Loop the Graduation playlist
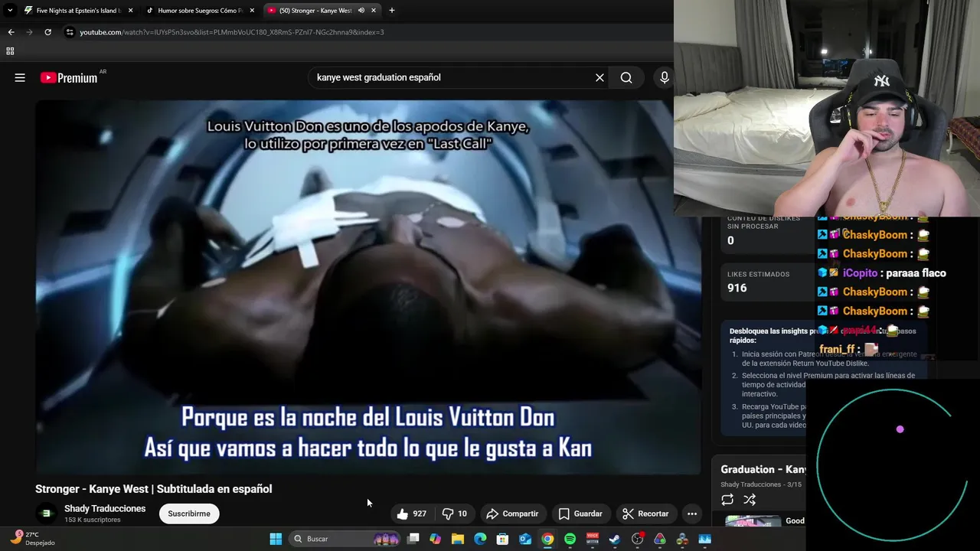This screenshot has width=980, height=551. (727, 500)
